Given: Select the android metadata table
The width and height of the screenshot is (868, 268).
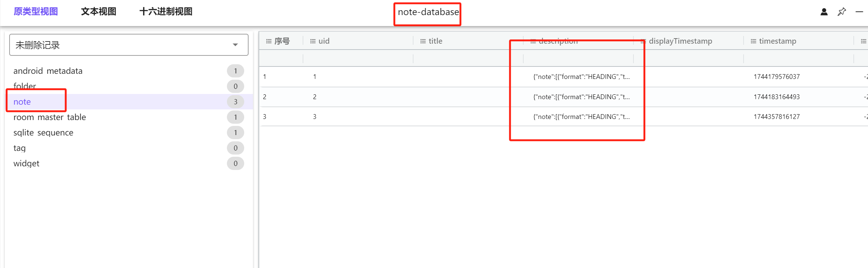Looking at the screenshot, I should click(x=48, y=71).
